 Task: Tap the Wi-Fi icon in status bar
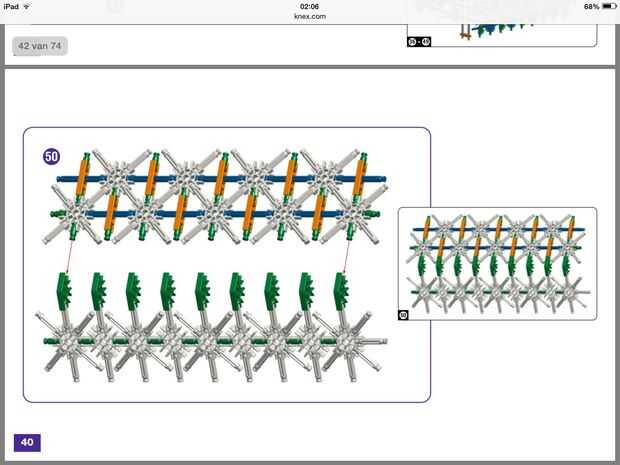coord(27,7)
